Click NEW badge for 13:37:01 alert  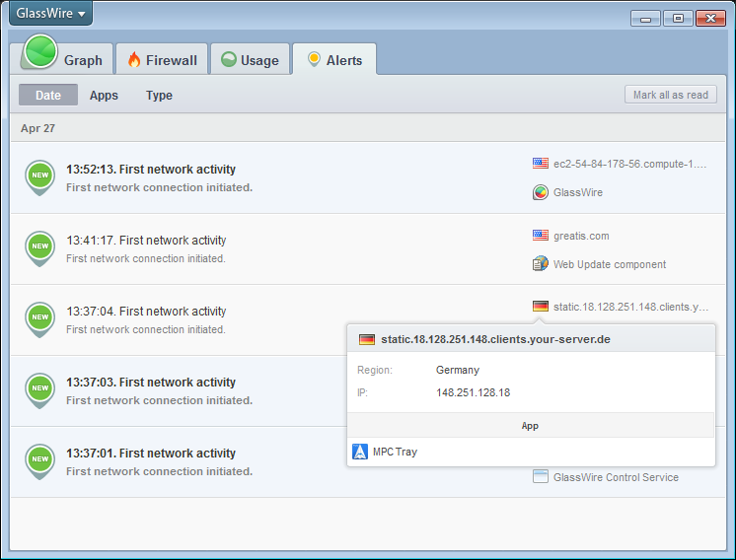pos(39,460)
